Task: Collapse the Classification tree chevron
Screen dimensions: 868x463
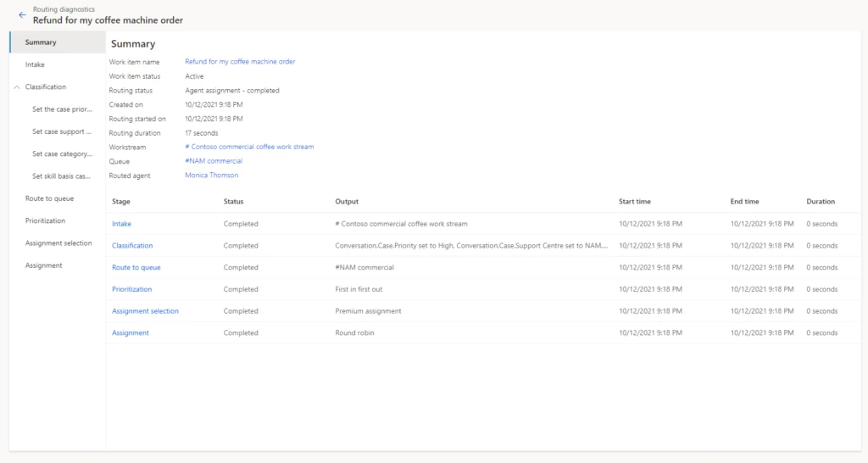Action: 17,87
